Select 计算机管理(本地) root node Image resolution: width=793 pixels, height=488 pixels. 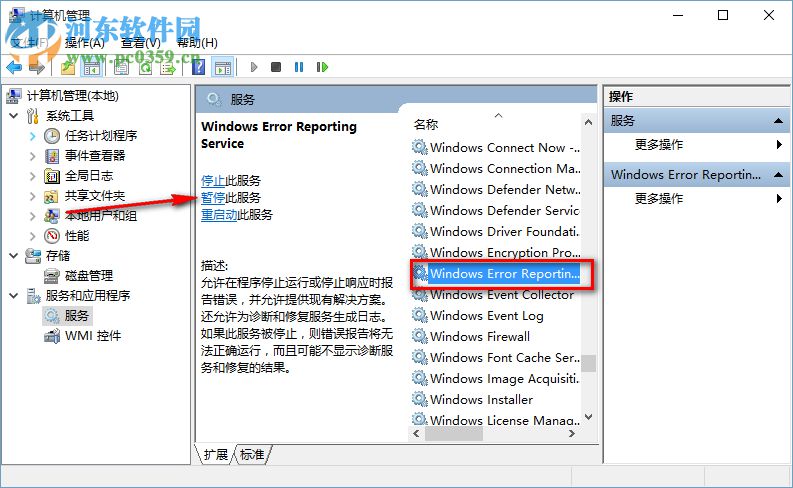coord(72,96)
